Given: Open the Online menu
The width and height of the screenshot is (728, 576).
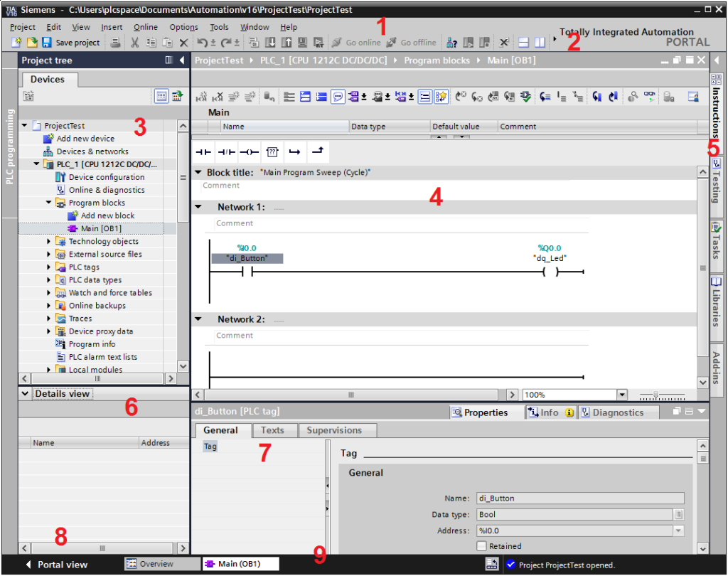Looking at the screenshot, I should coord(146,27).
